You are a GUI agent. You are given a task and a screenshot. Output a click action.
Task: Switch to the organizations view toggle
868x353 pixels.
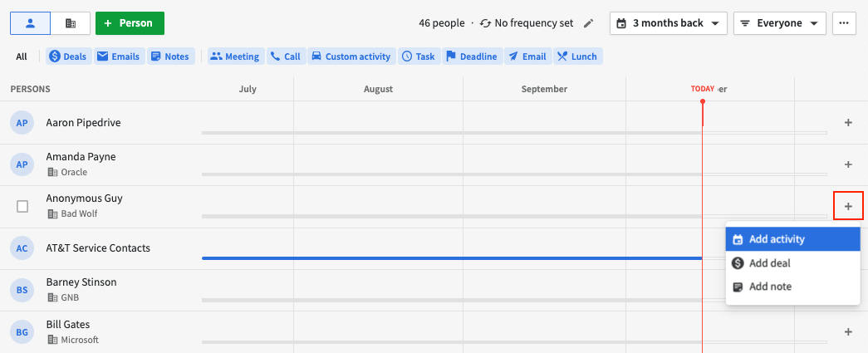tap(71, 23)
